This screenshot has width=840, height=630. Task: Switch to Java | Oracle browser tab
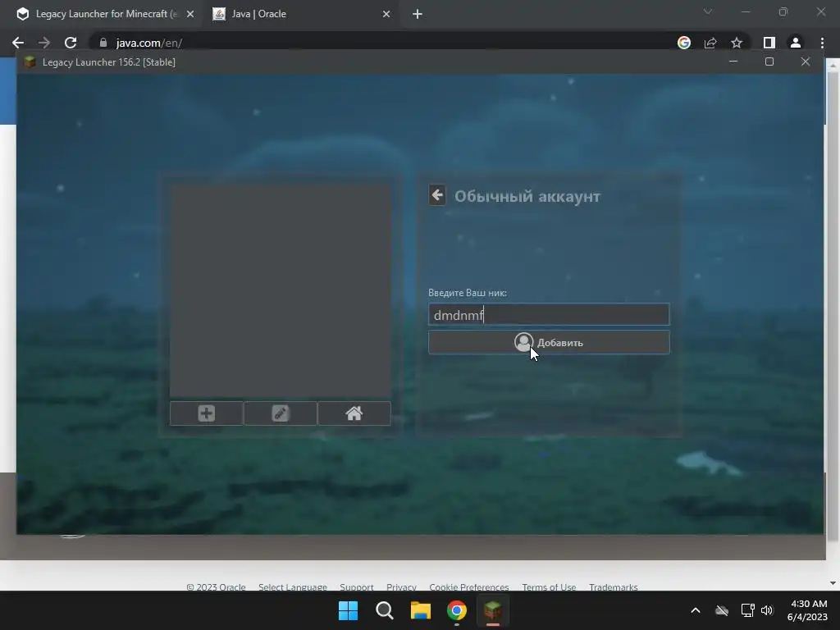tap(300, 14)
